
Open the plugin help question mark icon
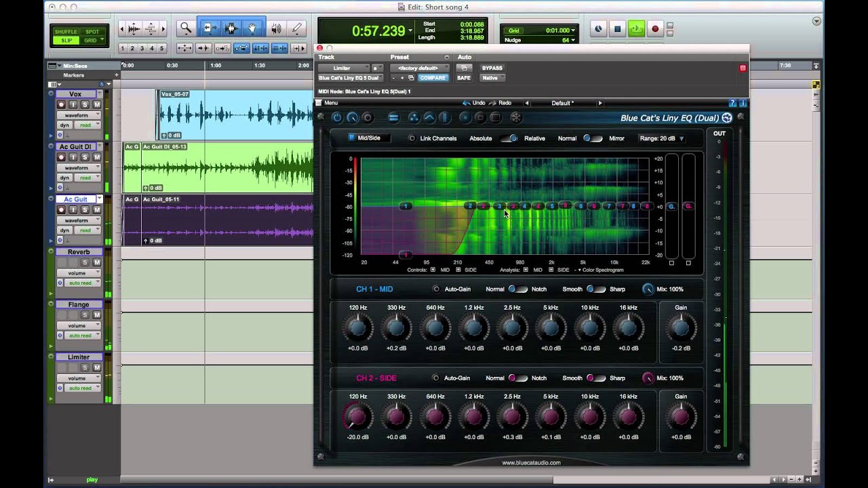[732, 103]
